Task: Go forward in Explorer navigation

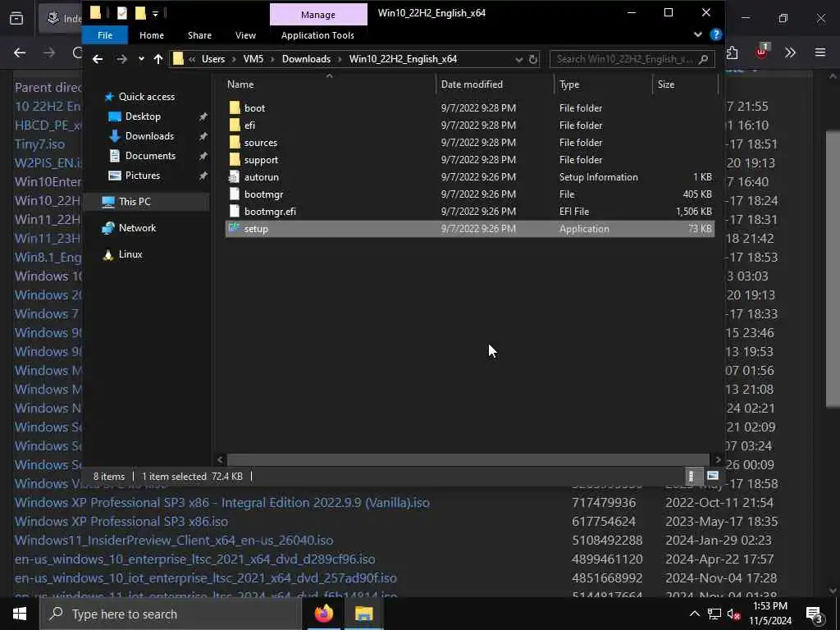Action: (121, 59)
